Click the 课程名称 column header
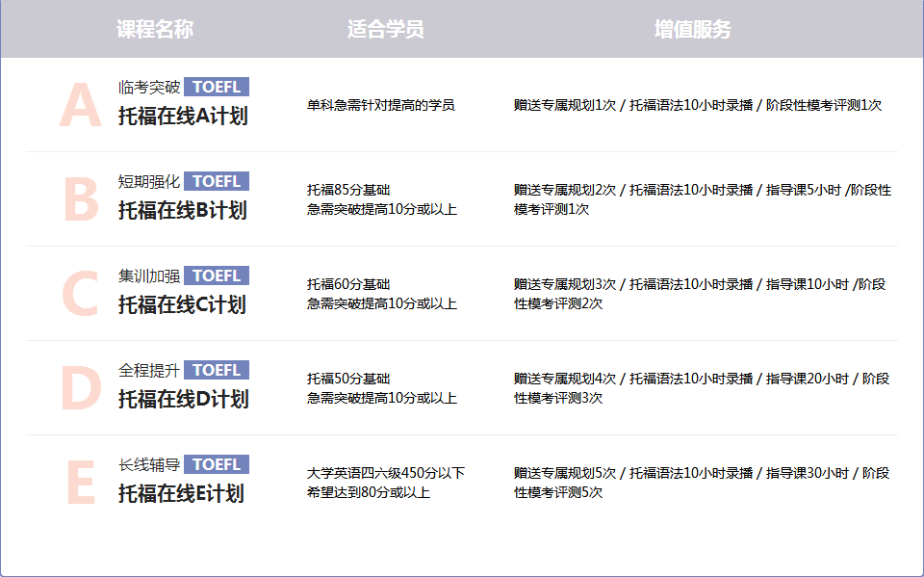This screenshot has width=924, height=577. (155, 29)
